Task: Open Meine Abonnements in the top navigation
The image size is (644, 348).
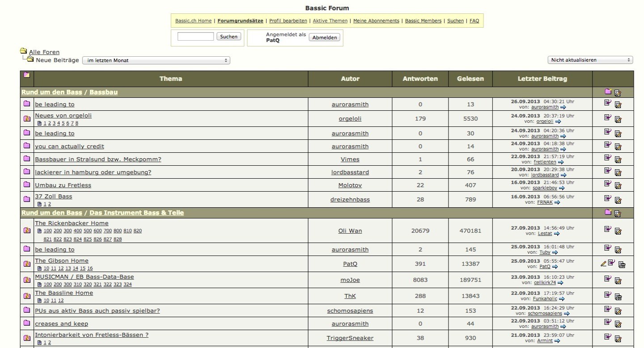Action: tap(376, 21)
